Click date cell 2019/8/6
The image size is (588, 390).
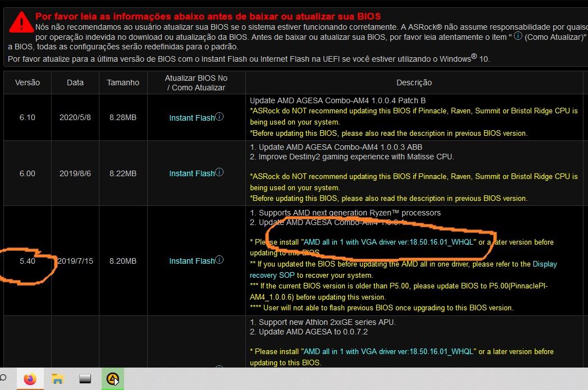(75, 173)
